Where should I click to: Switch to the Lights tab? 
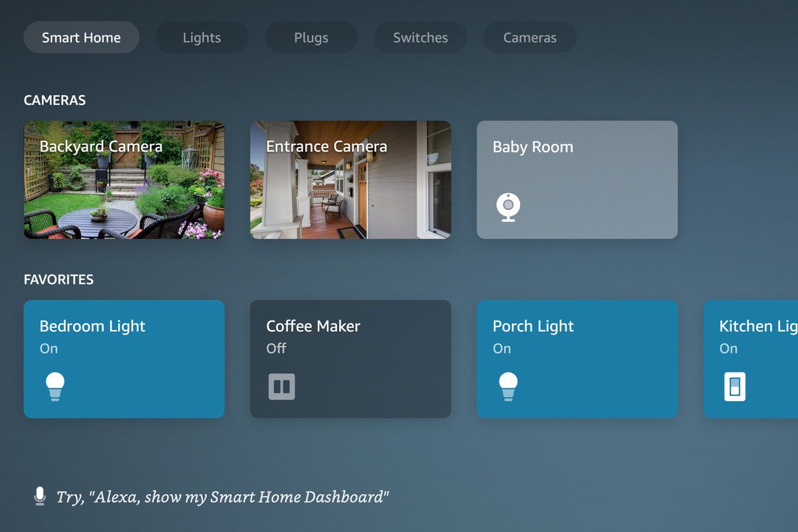point(202,37)
